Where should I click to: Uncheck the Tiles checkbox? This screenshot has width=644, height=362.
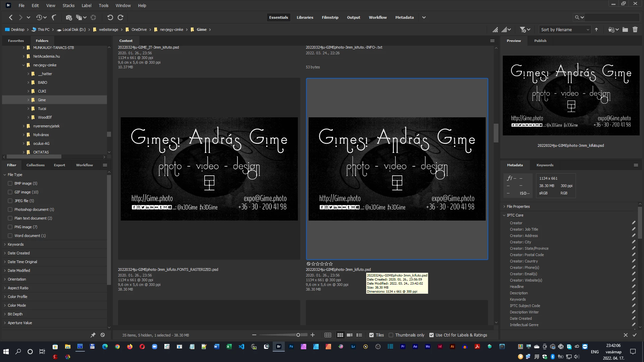(371, 335)
